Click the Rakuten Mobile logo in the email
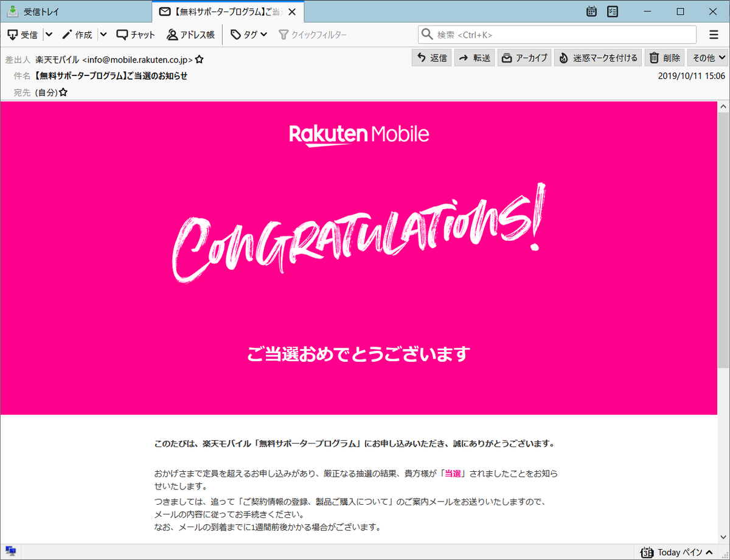730x560 pixels. click(x=359, y=134)
